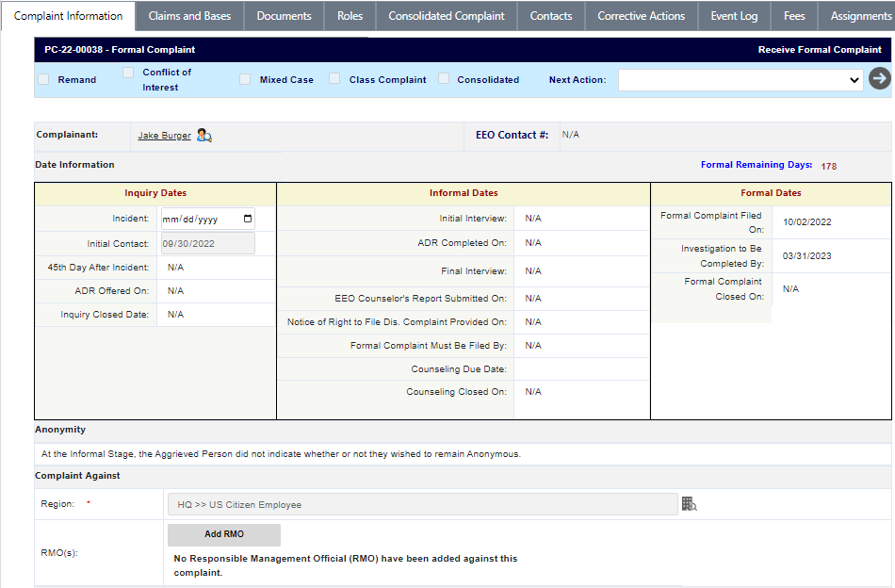Select the Complaint Information tab
This screenshot has width=895, height=588.
pos(68,16)
